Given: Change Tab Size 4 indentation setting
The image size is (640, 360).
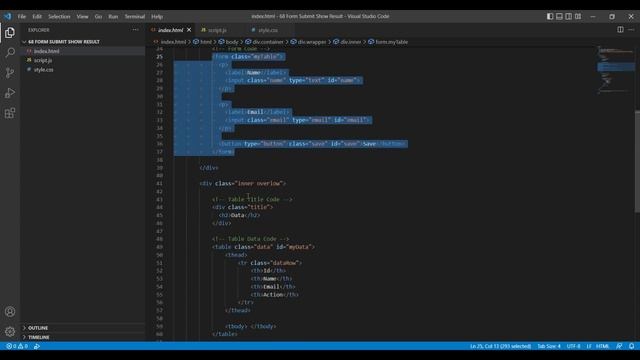Looking at the screenshot, I should [549, 346].
